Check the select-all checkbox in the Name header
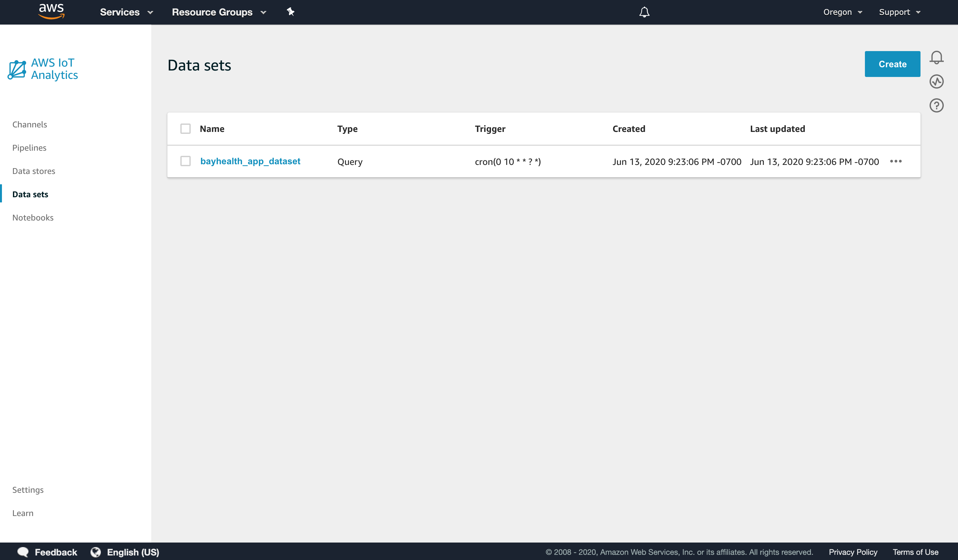 click(186, 129)
